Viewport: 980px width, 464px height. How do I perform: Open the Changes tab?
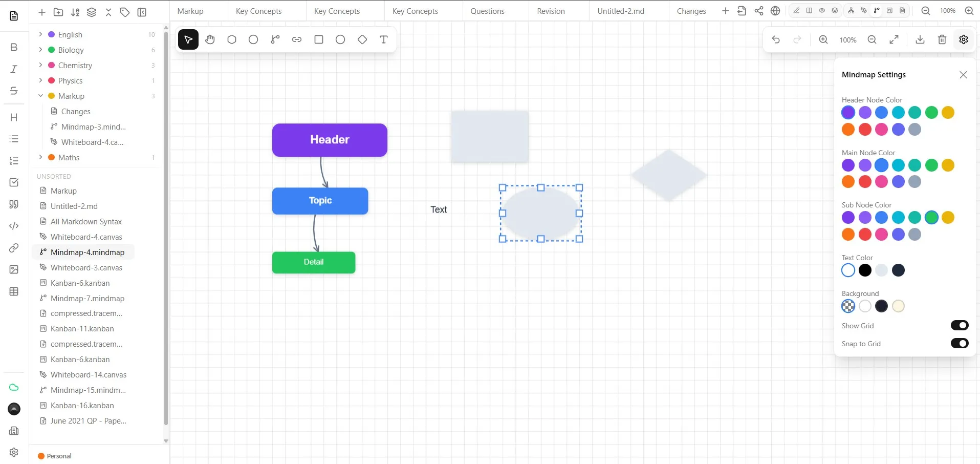(691, 11)
